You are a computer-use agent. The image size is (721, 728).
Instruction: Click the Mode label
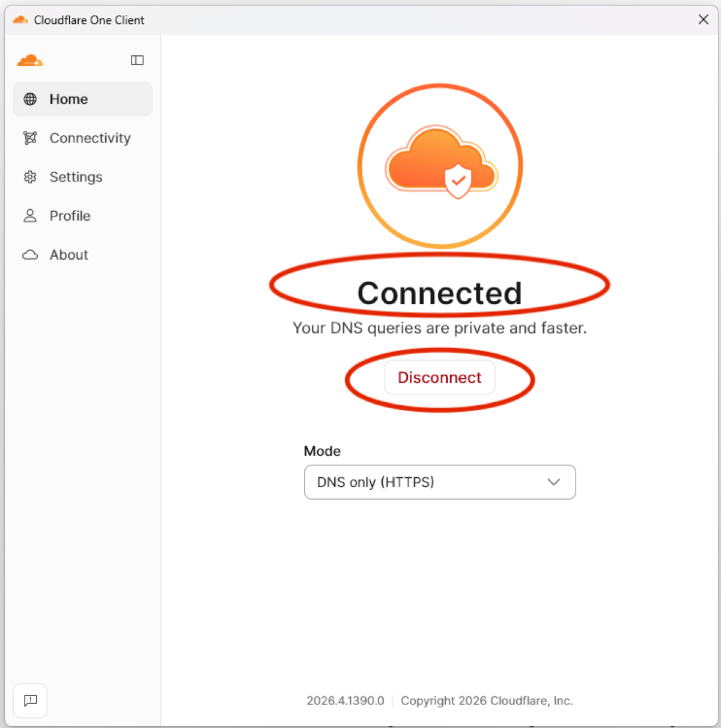[x=323, y=451]
